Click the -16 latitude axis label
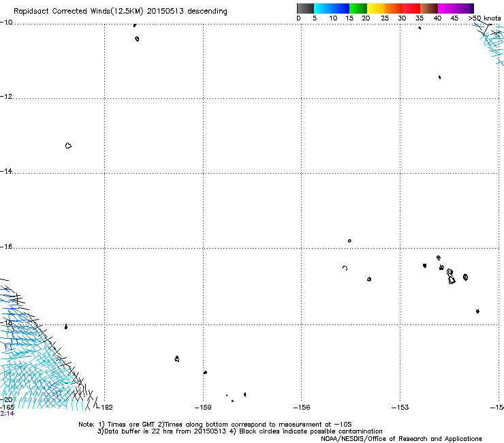The width and height of the screenshot is (504, 443). [x=6, y=247]
